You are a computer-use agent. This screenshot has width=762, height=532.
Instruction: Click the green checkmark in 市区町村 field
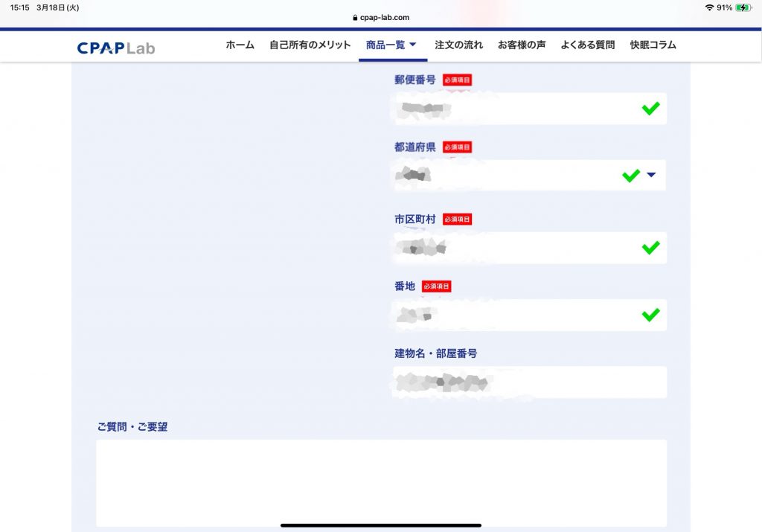(x=650, y=248)
